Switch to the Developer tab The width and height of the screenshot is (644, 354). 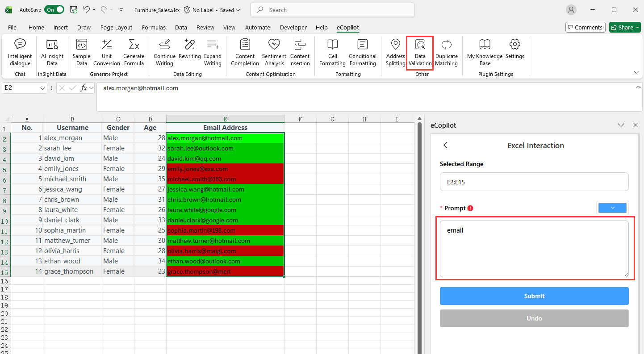(x=293, y=27)
